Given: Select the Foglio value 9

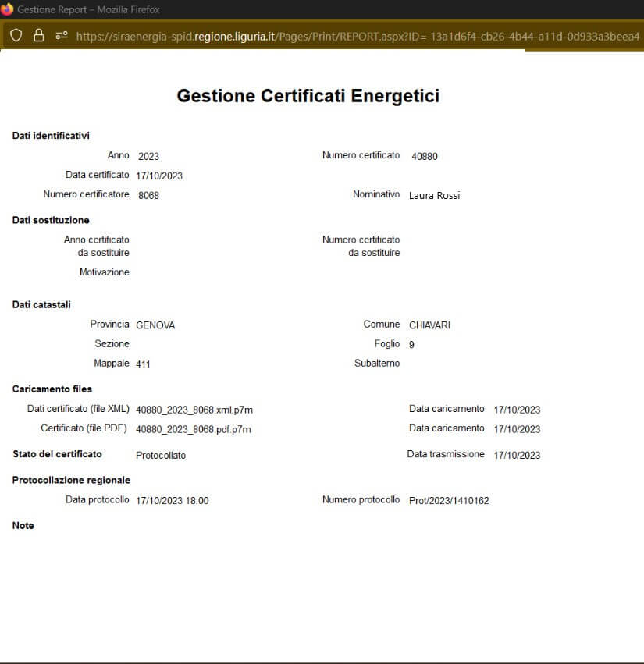Looking at the screenshot, I should (411, 345).
